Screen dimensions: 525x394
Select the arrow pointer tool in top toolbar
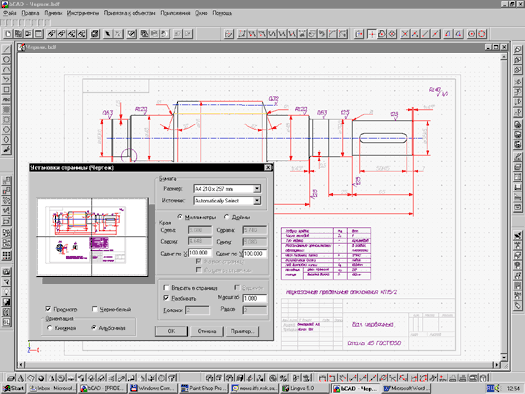(107, 33)
